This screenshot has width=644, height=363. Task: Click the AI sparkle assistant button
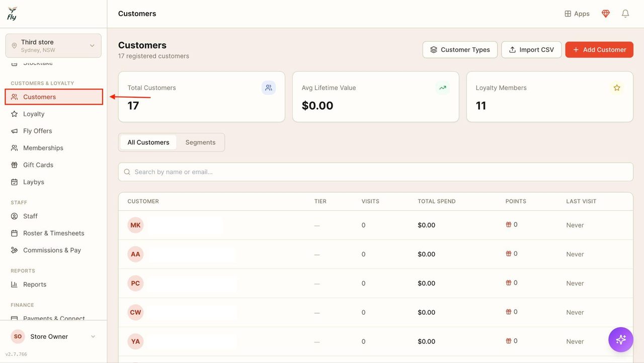[621, 339]
